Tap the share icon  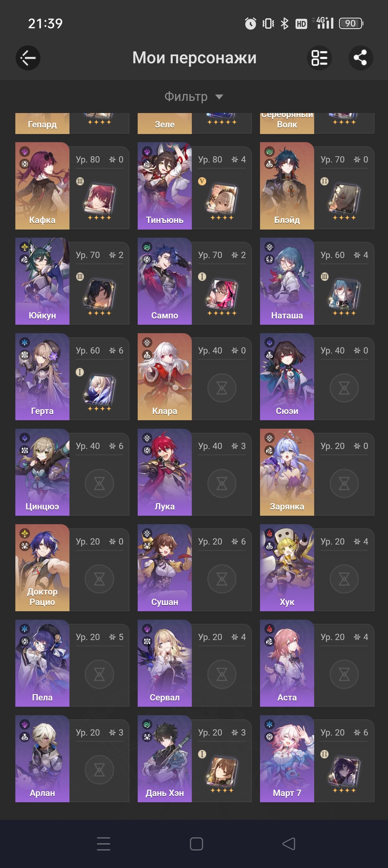[360, 58]
